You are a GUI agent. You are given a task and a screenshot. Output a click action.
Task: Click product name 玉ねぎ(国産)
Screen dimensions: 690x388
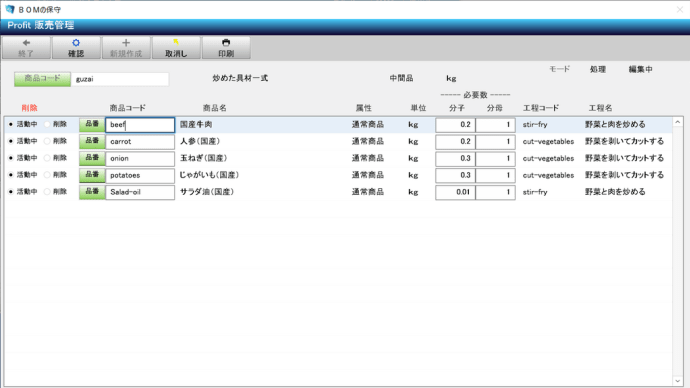(203, 158)
